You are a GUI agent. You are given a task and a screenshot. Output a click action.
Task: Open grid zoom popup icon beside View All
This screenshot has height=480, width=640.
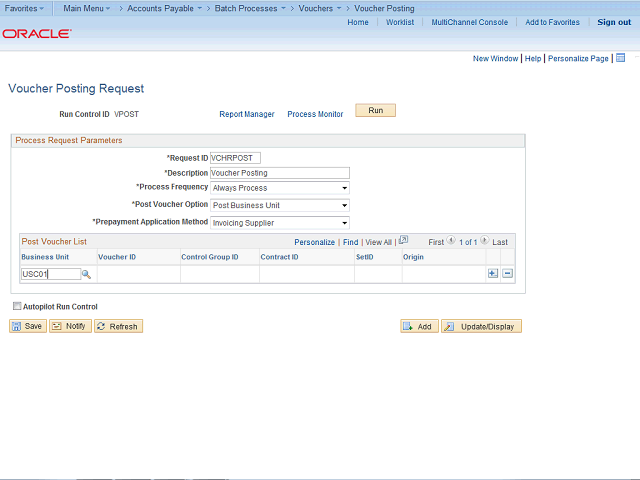(x=403, y=240)
